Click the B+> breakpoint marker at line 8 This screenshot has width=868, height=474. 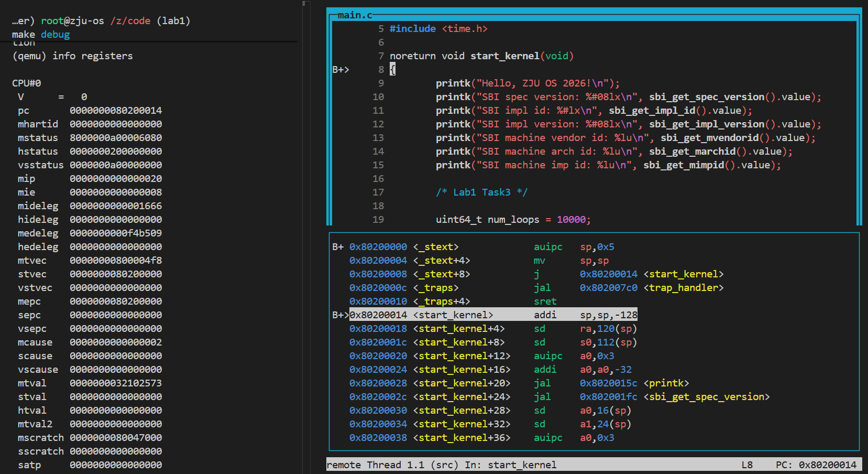pos(340,70)
